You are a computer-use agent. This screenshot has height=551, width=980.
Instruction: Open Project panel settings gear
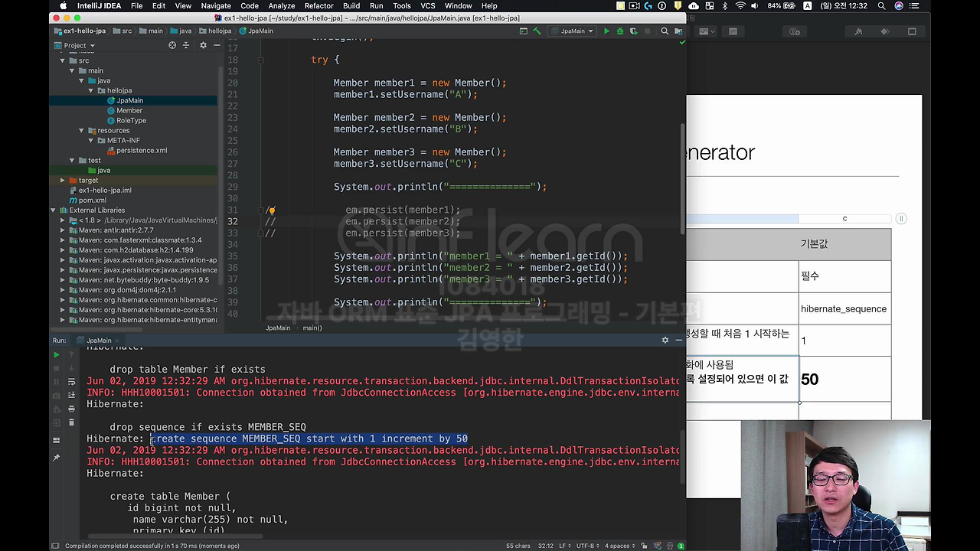[203, 45]
